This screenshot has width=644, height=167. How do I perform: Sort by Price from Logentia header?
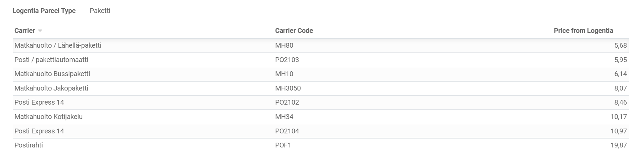point(583,31)
